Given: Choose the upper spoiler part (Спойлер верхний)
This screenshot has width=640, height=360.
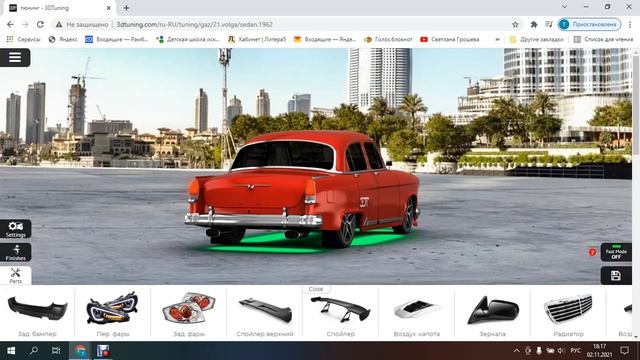Looking at the screenshot, I should (x=264, y=313).
